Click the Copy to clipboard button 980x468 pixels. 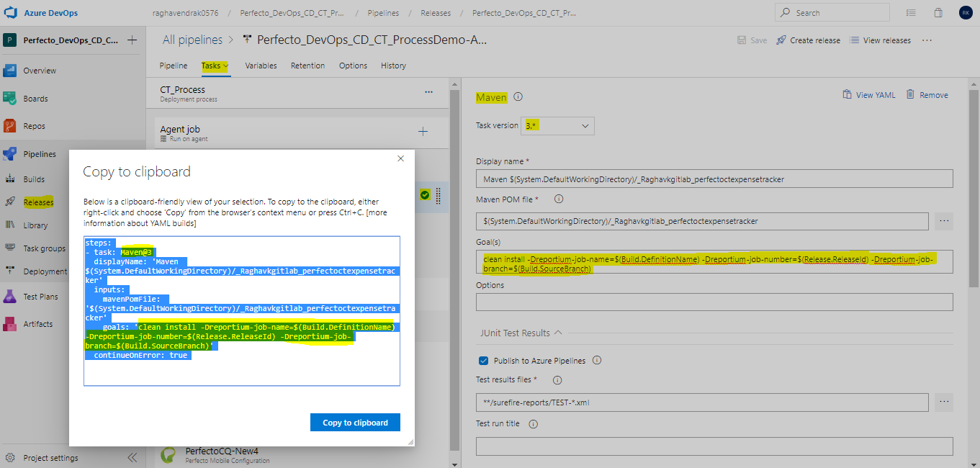pyautogui.click(x=355, y=423)
